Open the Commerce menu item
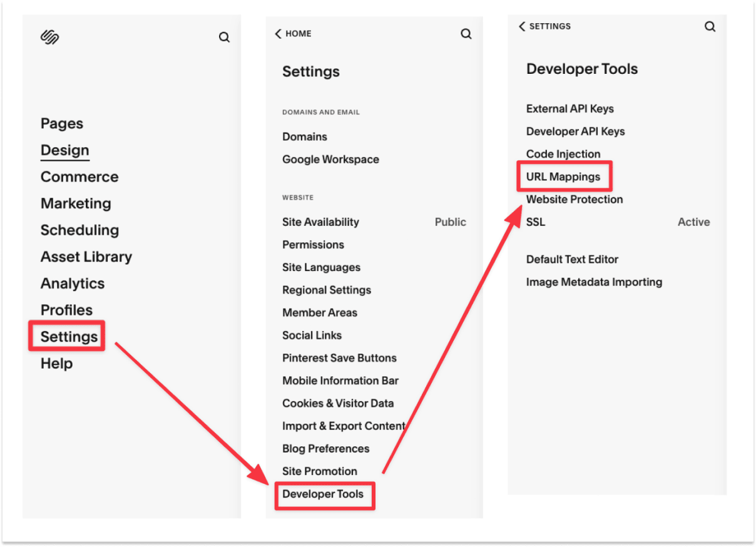 [x=79, y=176]
